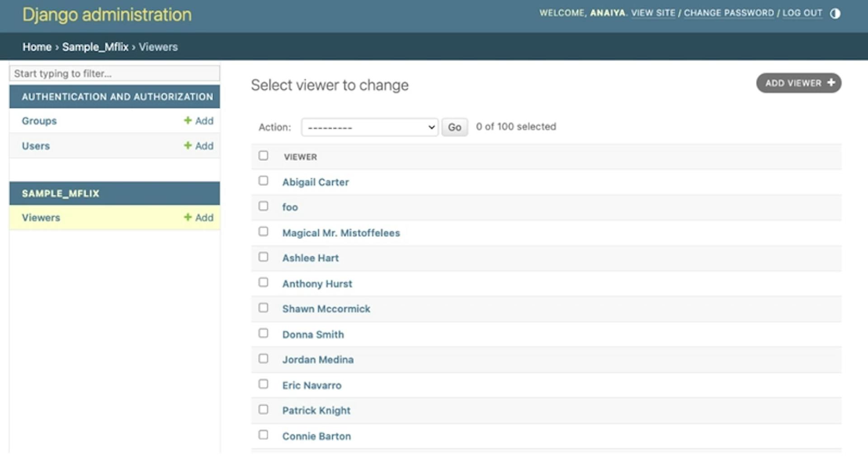Sort by clicking the Viewer column header
The width and height of the screenshot is (868, 459).
(x=300, y=157)
